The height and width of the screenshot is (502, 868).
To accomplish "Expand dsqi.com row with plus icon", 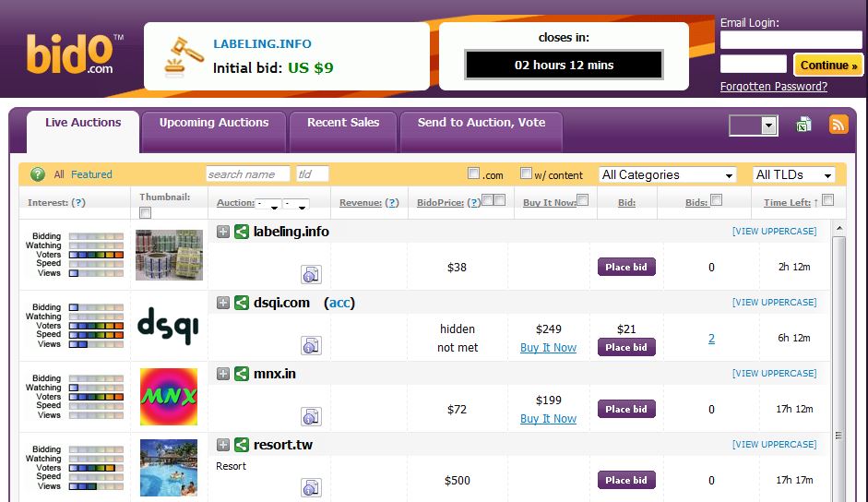I will tap(223, 303).
